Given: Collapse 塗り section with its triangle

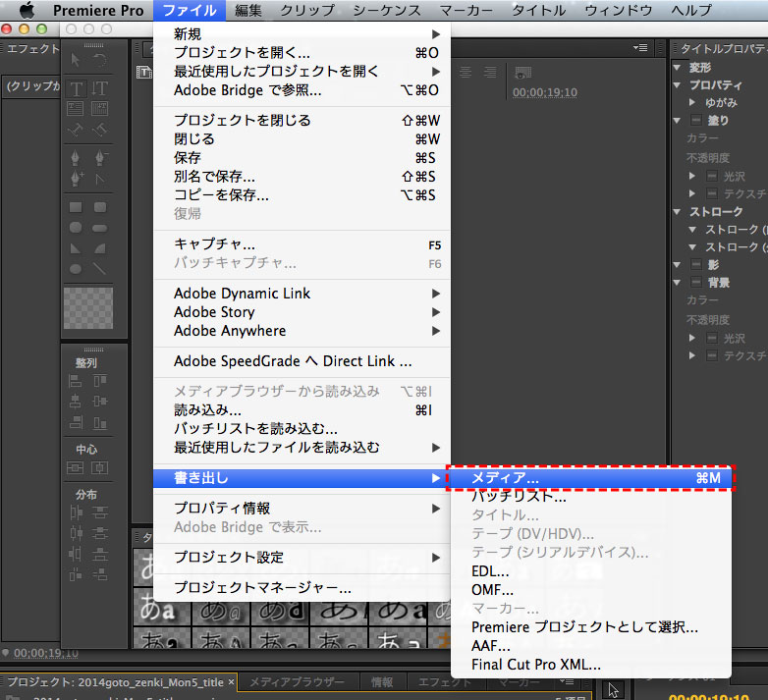Looking at the screenshot, I should tap(678, 121).
